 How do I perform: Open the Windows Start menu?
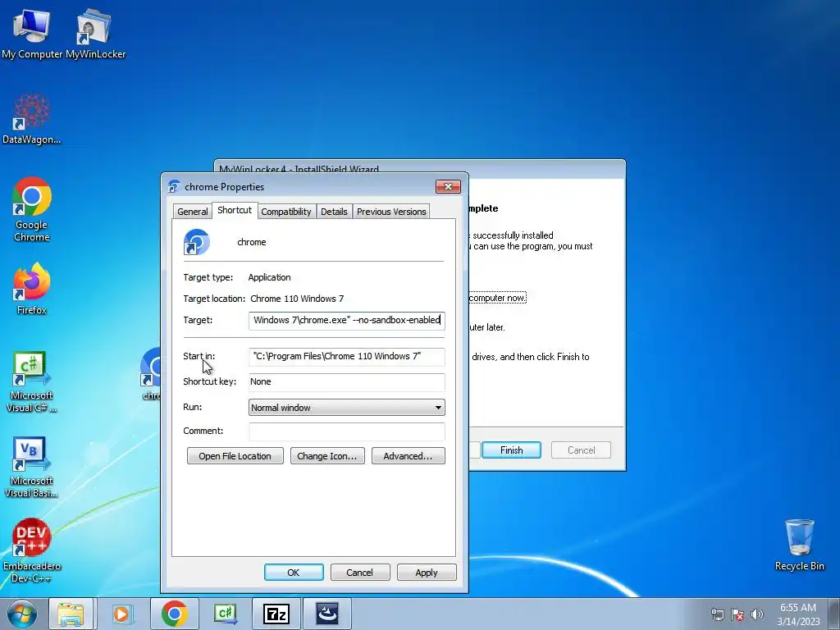pos(21,614)
